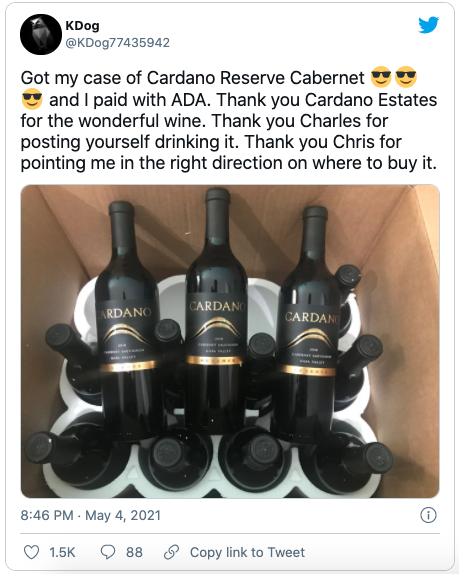The height and width of the screenshot is (574, 459).
Task: Open replies via speech bubble icon
Action: (x=108, y=552)
